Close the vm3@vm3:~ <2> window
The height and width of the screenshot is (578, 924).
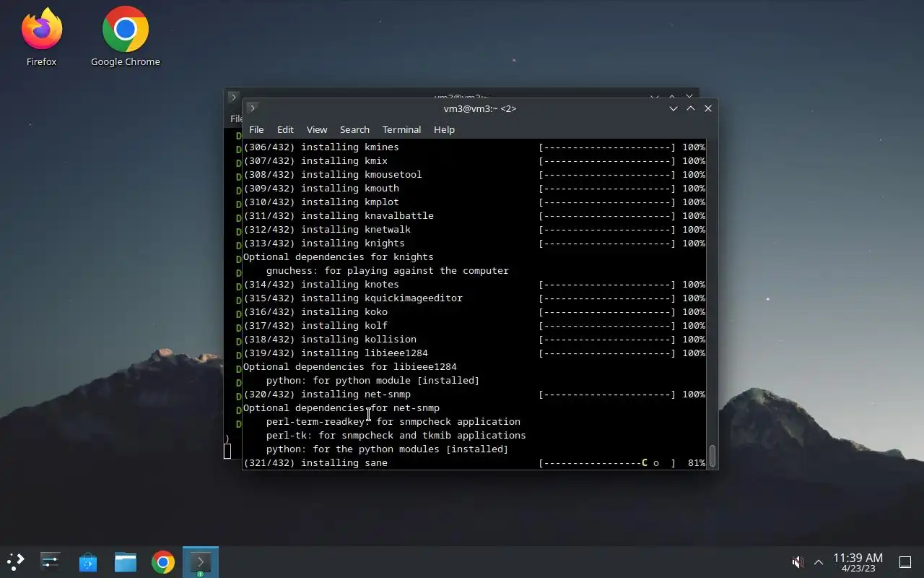click(x=707, y=108)
